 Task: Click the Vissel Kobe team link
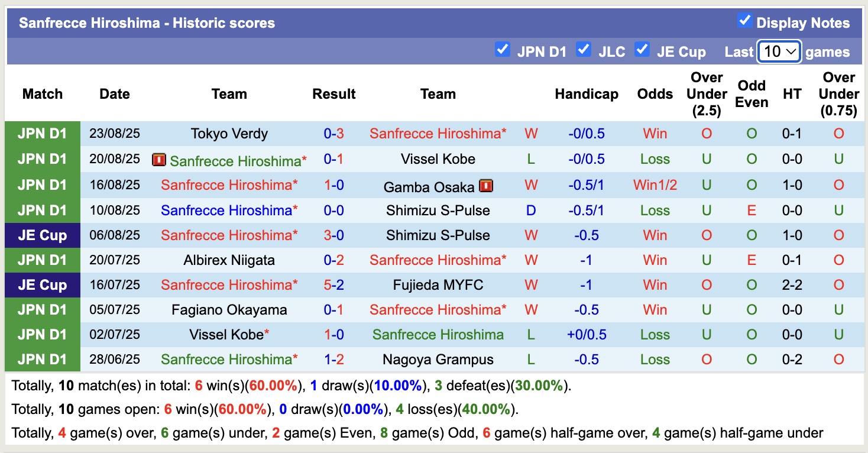[438, 158]
